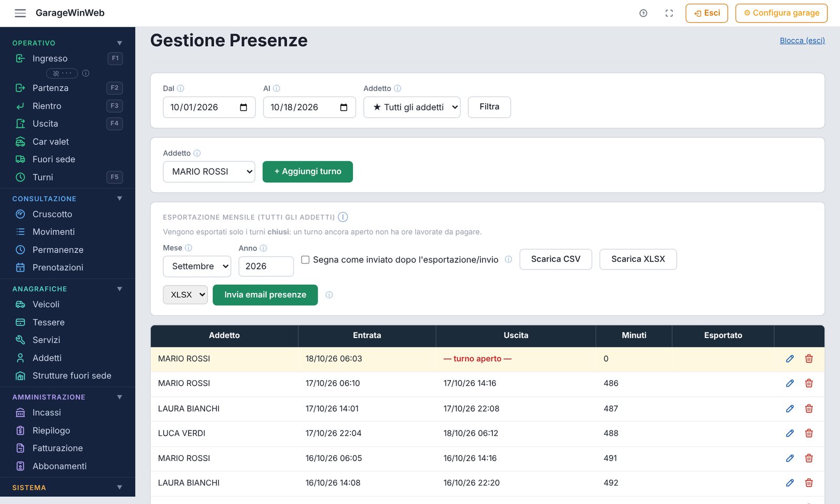The image size is (840, 504).
Task: Open Strutture fuori sede page
Action: pos(67,376)
